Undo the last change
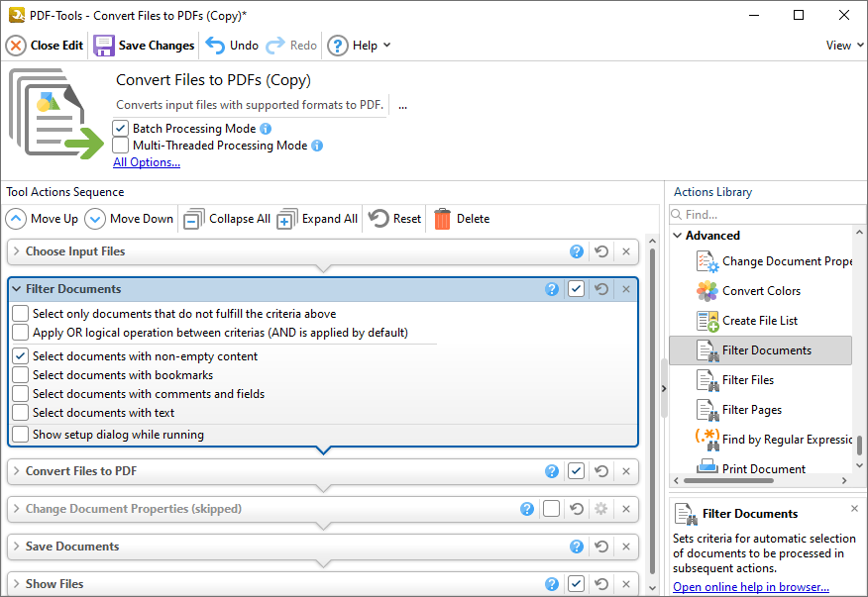The image size is (868, 597). point(232,46)
